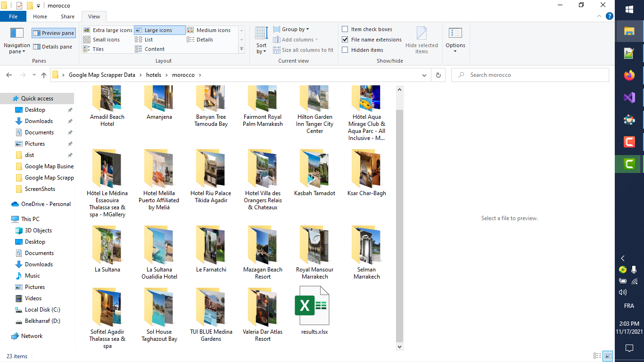The height and width of the screenshot is (362, 644).
Task: Select the Kasbah Tamadot folder
Action: point(315,173)
